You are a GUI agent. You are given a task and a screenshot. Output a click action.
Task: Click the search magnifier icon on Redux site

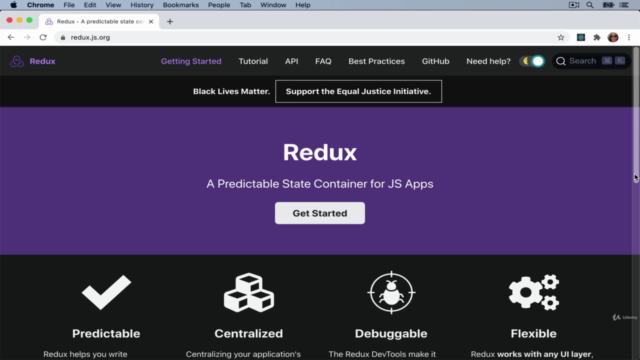point(561,61)
